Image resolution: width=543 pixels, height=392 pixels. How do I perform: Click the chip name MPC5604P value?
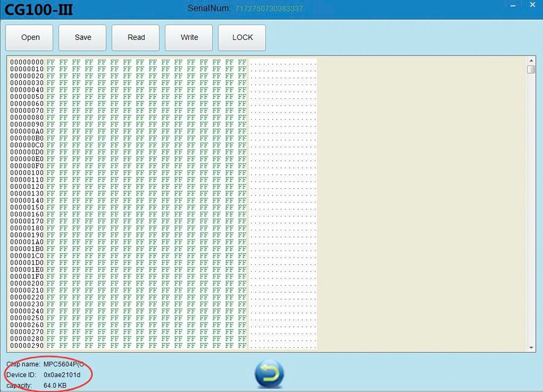(63, 364)
